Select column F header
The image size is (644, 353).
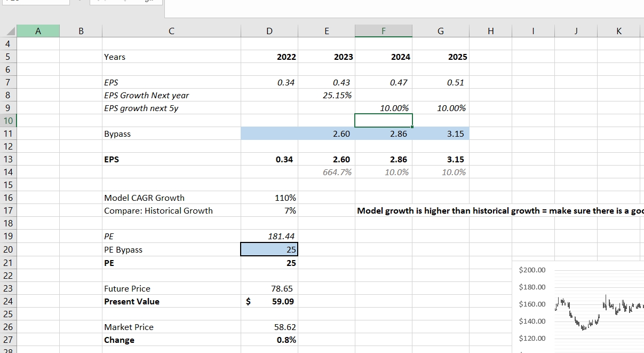click(384, 30)
